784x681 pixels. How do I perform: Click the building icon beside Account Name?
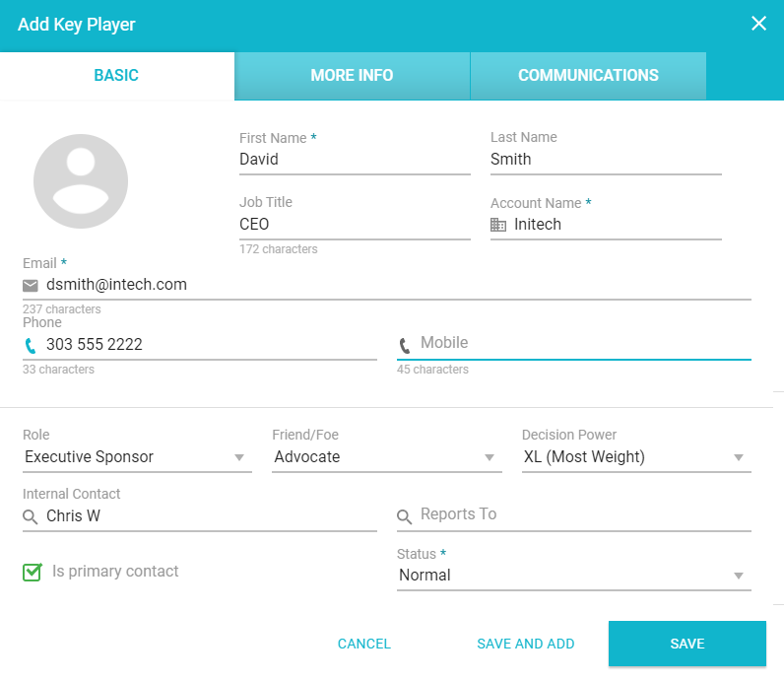coord(498,225)
